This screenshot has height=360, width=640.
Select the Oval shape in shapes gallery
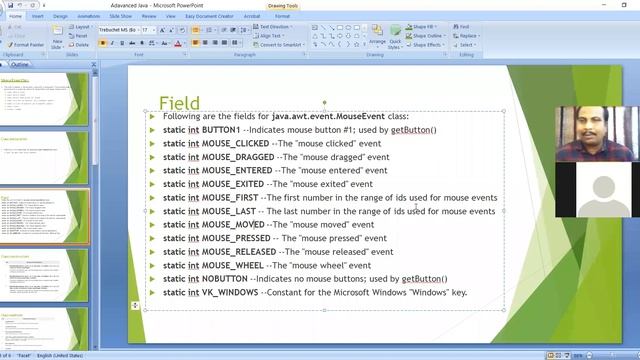pos(348,28)
